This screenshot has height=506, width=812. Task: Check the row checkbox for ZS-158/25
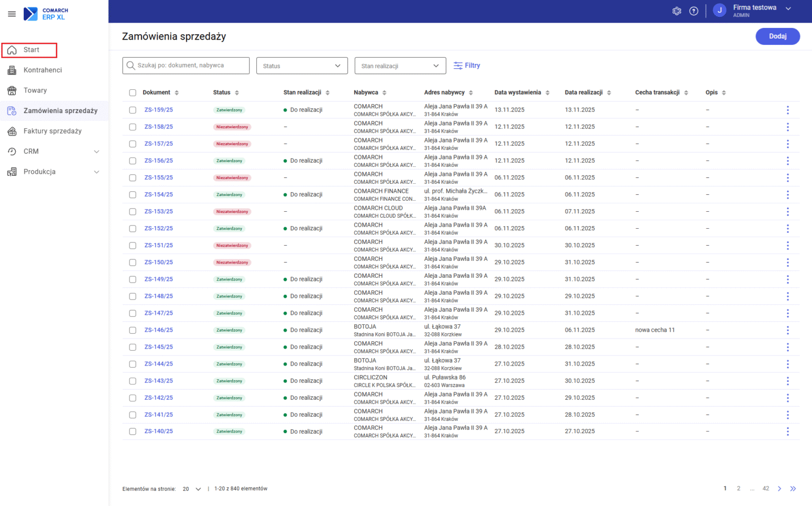point(133,127)
